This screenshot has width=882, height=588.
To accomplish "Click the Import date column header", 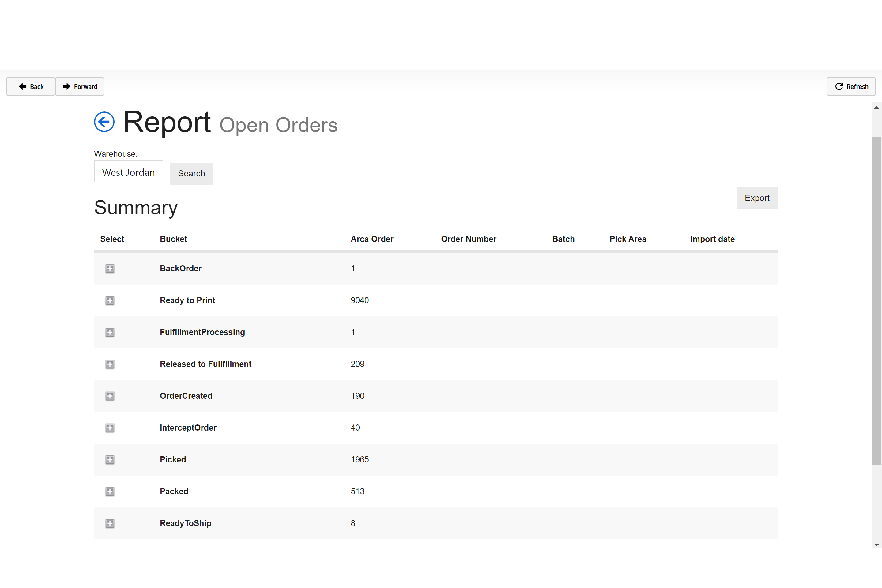I will point(712,239).
